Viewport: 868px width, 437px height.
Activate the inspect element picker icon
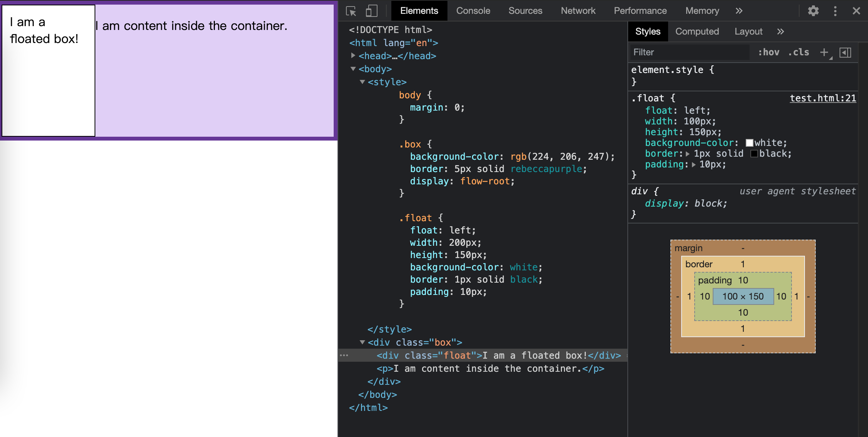[351, 11]
